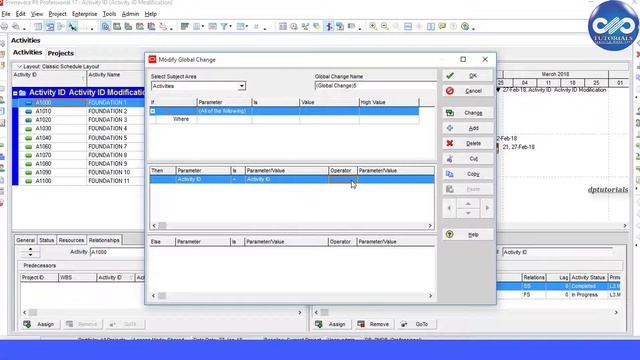Open the Status details tab
This screenshot has width=640, height=360.
coord(47,240)
